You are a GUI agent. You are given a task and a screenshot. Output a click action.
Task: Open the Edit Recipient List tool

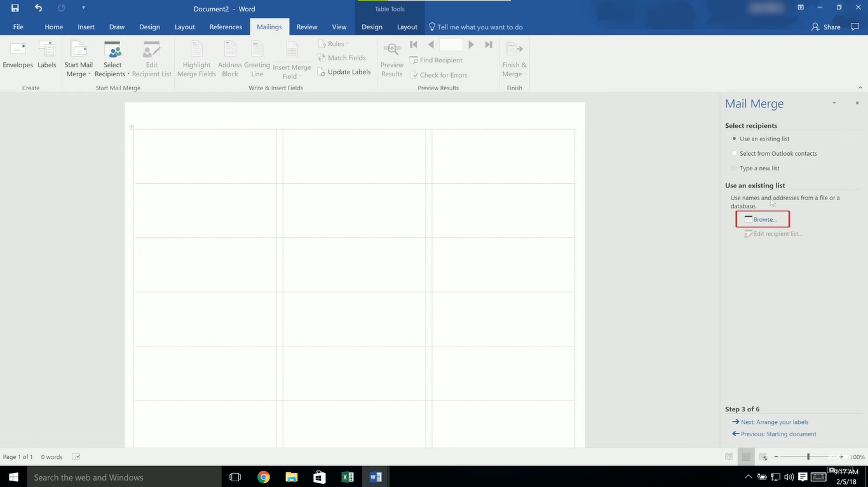click(151, 57)
